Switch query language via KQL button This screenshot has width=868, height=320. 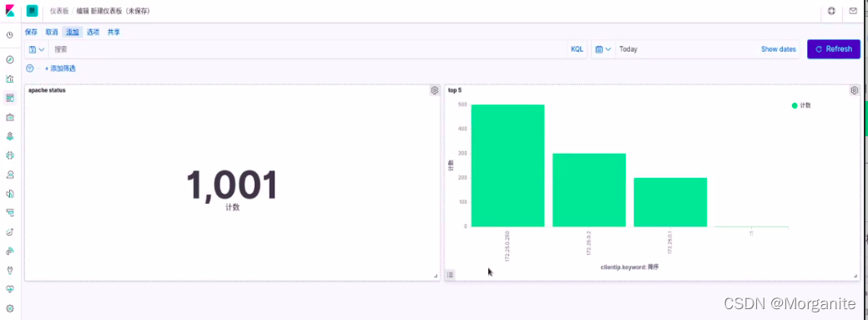pos(577,49)
